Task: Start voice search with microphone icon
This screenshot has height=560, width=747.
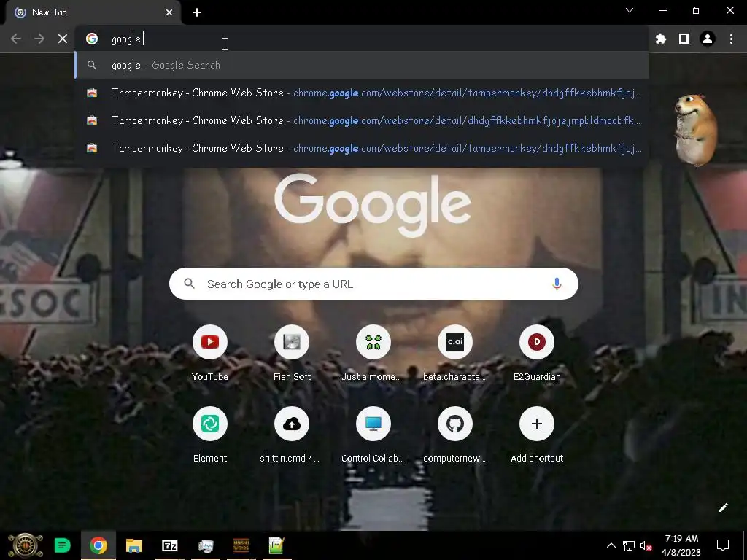Action: coord(557,284)
